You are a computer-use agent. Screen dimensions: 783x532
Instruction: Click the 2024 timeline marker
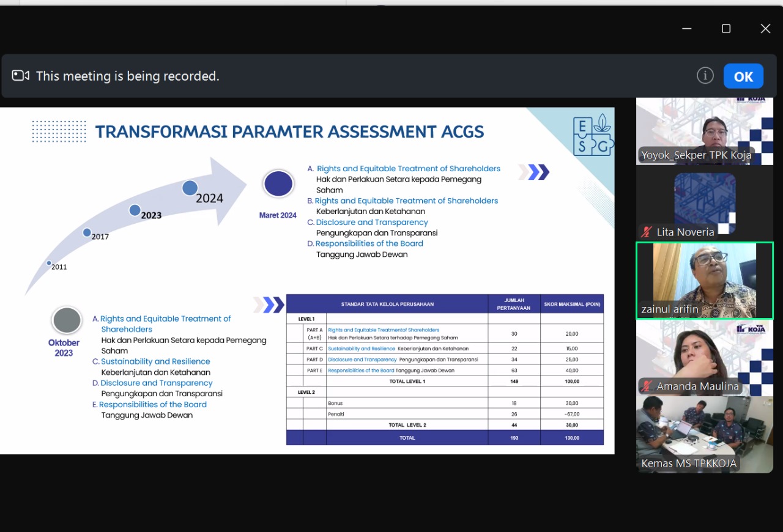click(190, 188)
